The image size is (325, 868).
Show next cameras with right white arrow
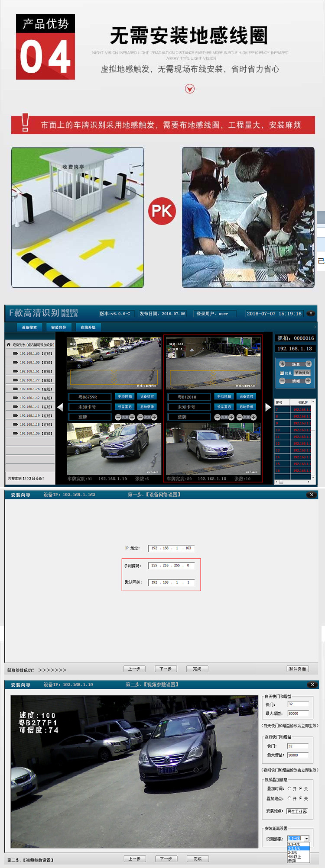tap(268, 407)
